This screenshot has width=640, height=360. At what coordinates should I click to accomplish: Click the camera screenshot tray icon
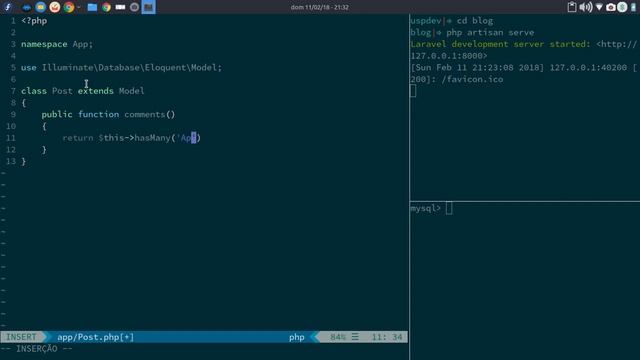click(x=611, y=7)
